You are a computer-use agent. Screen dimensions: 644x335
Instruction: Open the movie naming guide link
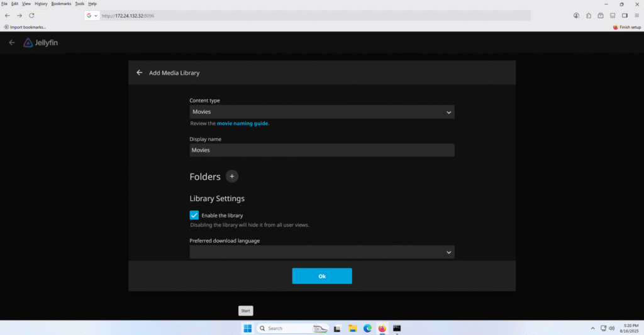coord(242,123)
